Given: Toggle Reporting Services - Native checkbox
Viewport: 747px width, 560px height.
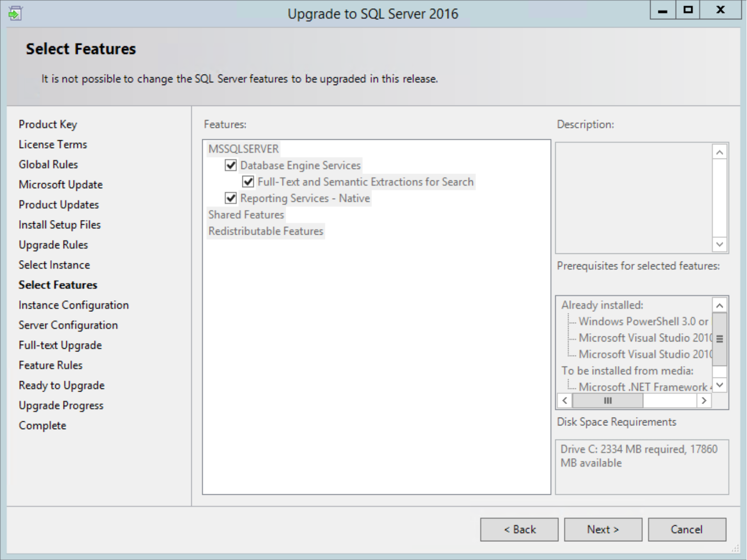Looking at the screenshot, I should [230, 198].
